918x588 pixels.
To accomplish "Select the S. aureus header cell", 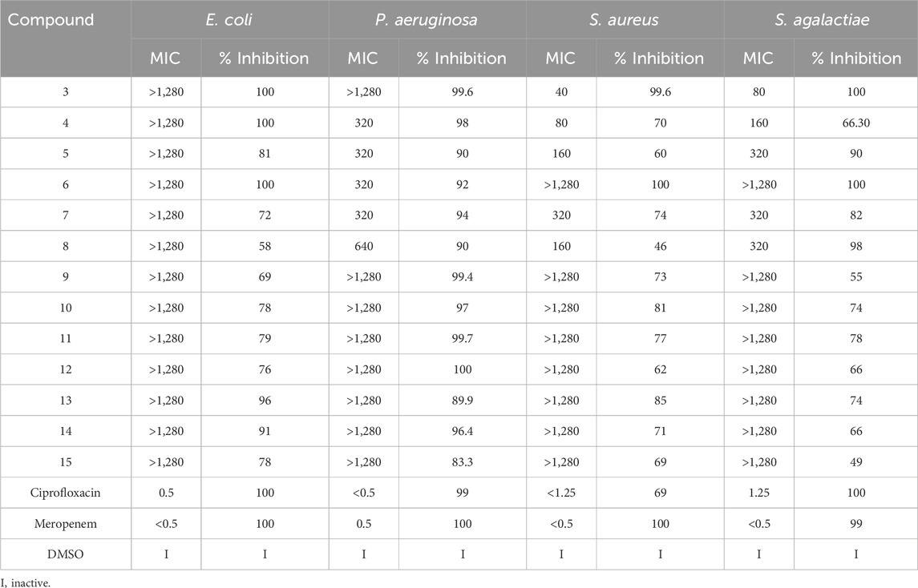I will (625, 19).
